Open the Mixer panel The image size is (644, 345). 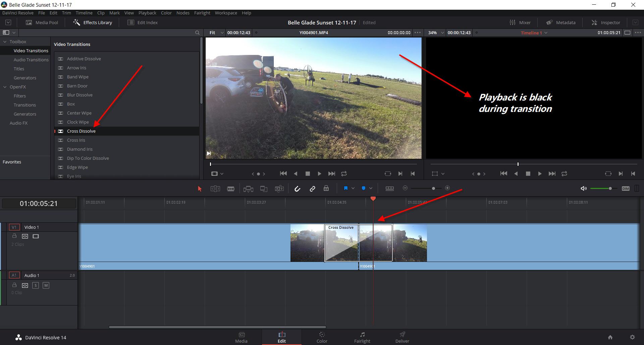click(520, 22)
